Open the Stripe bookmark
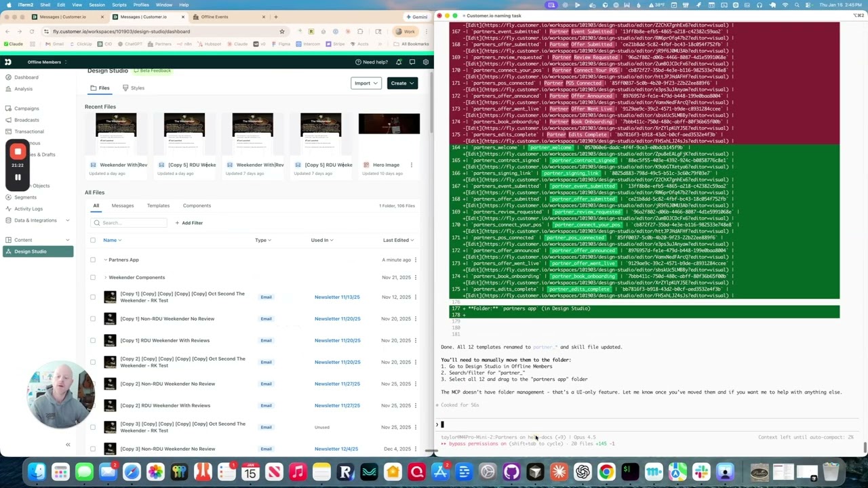Image resolution: width=868 pixels, height=488 pixels. coord(336,44)
